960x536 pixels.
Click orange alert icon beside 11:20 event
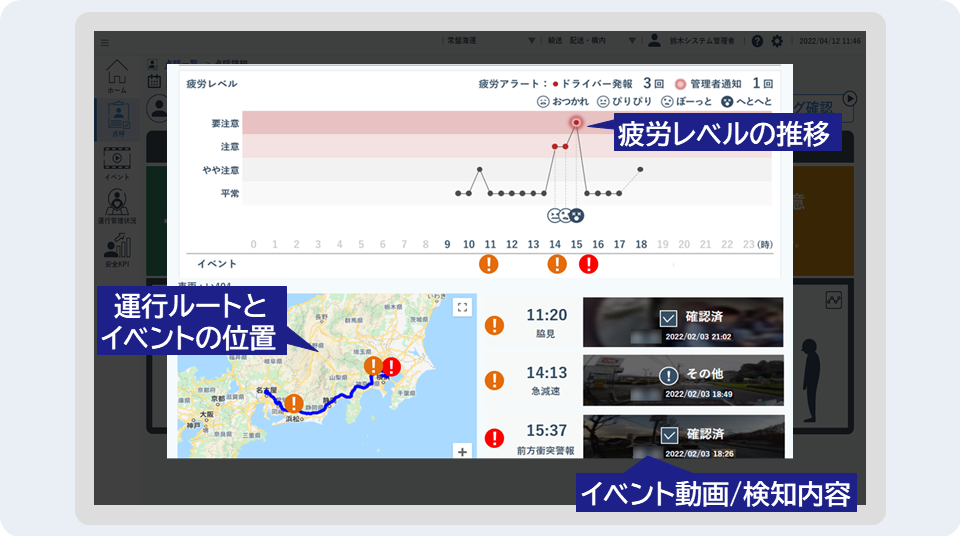tap(494, 325)
